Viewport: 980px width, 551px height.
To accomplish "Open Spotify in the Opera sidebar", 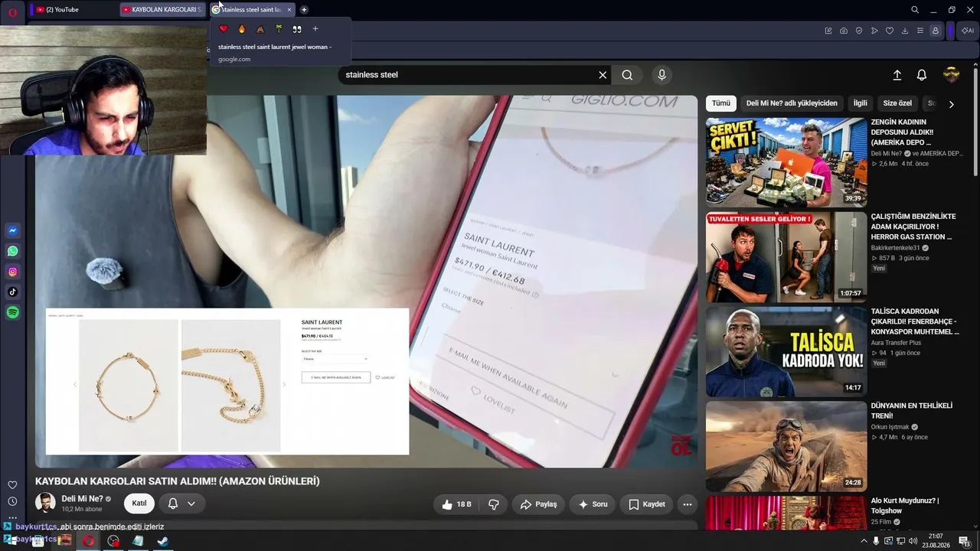I will (13, 312).
